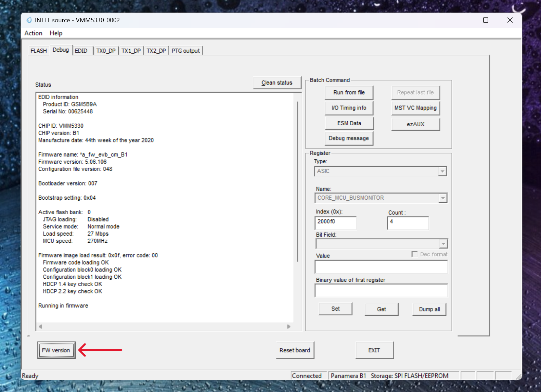Toggle the Dec format checkbox
Viewport: 541px width, 392px height.
click(414, 254)
